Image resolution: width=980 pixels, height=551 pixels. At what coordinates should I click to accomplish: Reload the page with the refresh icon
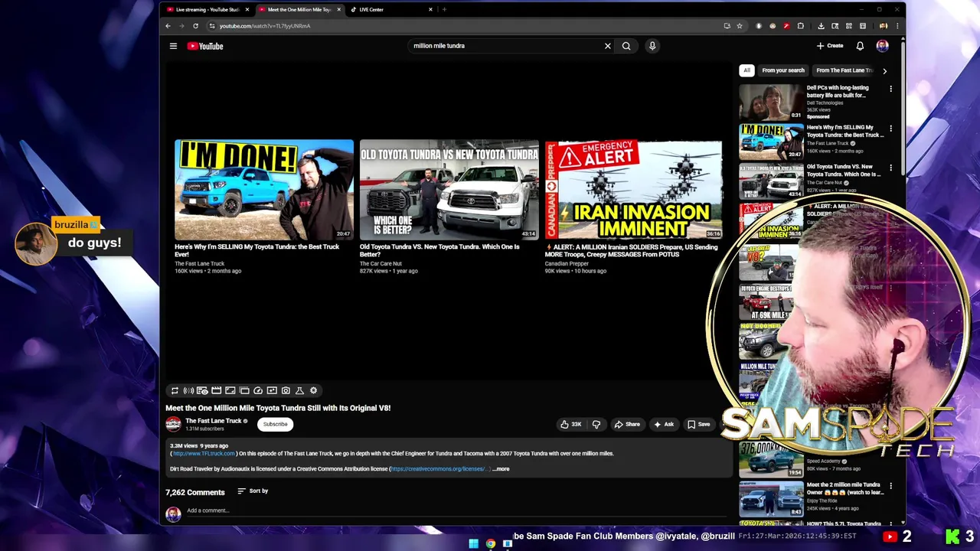click(195, 26)
